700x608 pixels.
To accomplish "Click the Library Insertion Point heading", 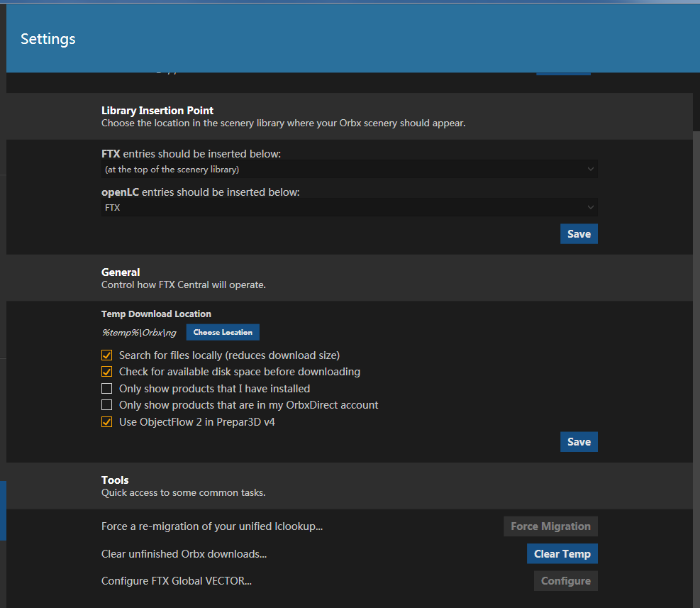I will (157, 111).
